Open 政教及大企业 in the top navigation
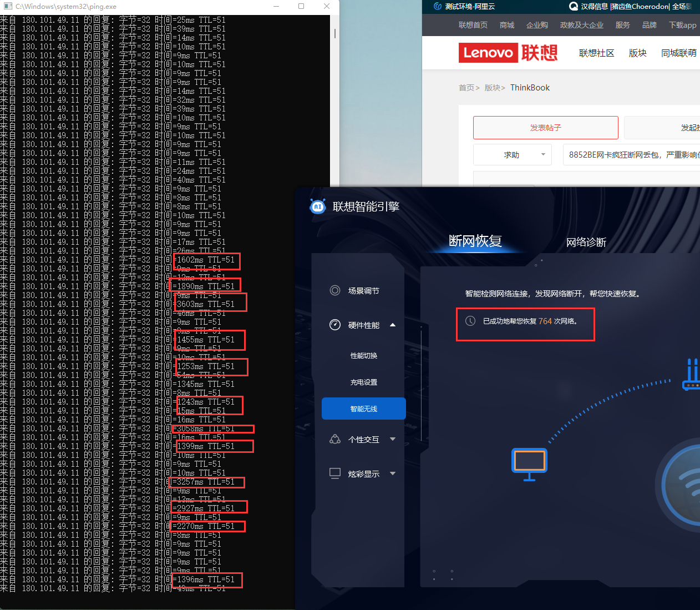The image size is (700, 610). pyautogui.click(x=582, y=25)
